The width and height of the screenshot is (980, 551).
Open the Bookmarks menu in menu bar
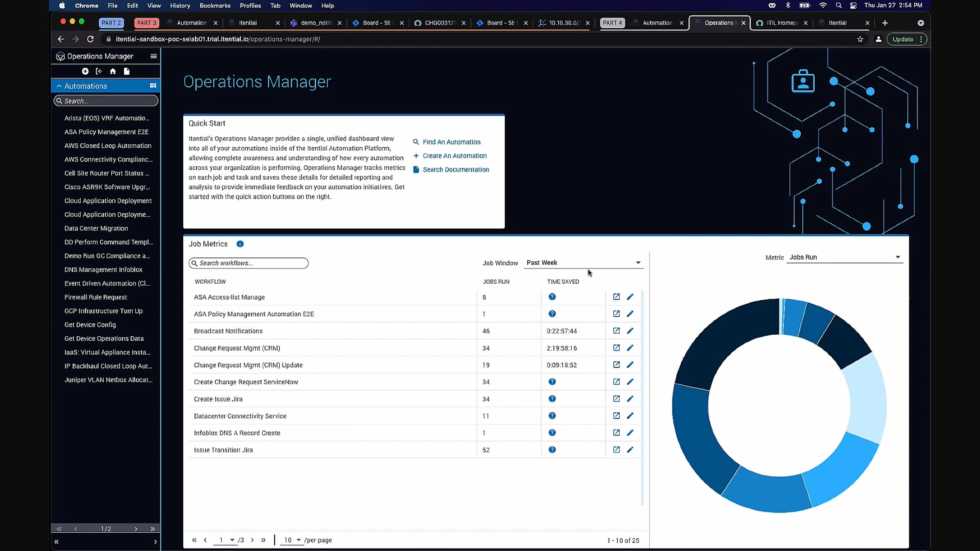(x=215, y=6)
